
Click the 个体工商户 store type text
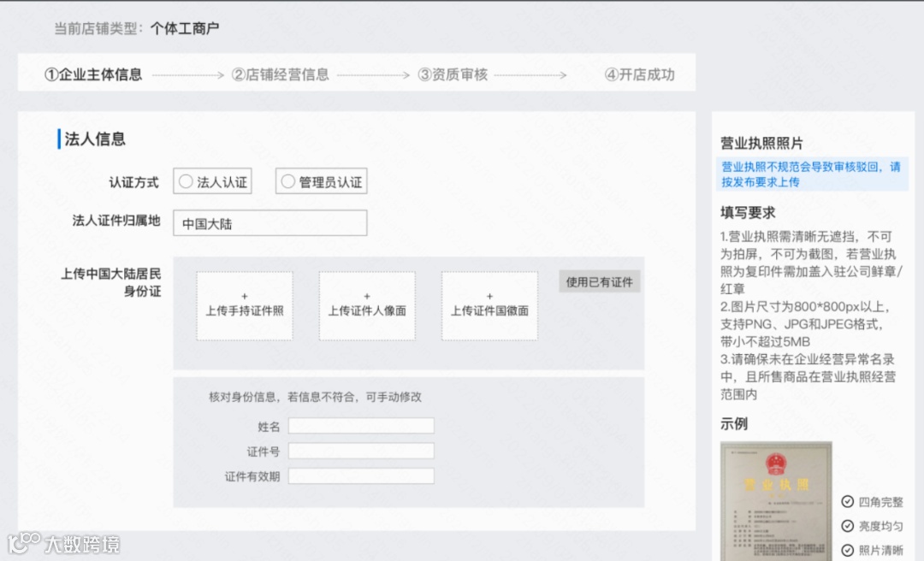[x=185, y=28]
